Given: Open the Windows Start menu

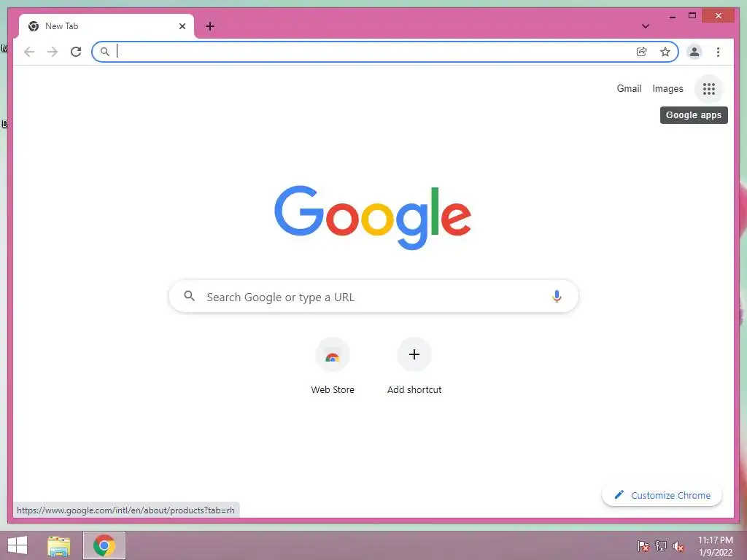Looking at the screenshot, I should pyautogui.click(x=18, y=545).
